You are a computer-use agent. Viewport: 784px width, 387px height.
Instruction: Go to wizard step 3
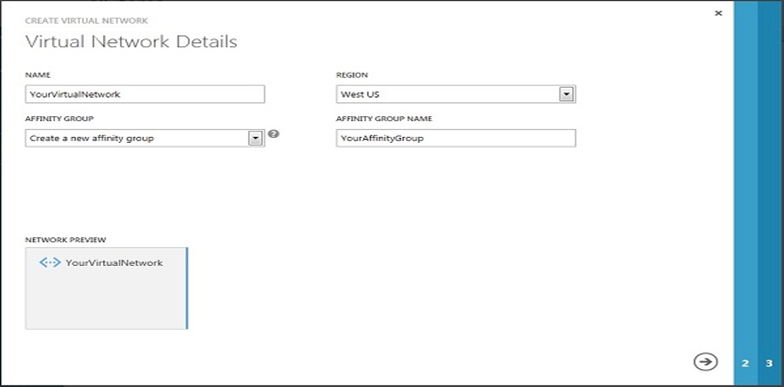point(770,364)
